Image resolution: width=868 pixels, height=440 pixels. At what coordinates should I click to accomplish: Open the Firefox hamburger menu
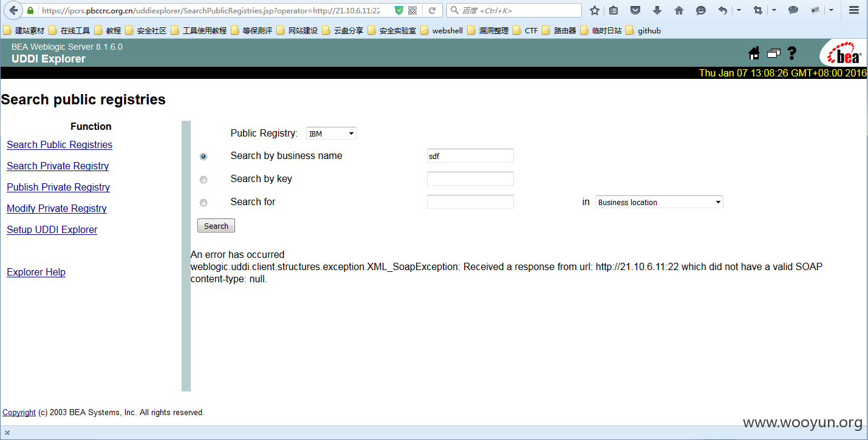[853, 10]
